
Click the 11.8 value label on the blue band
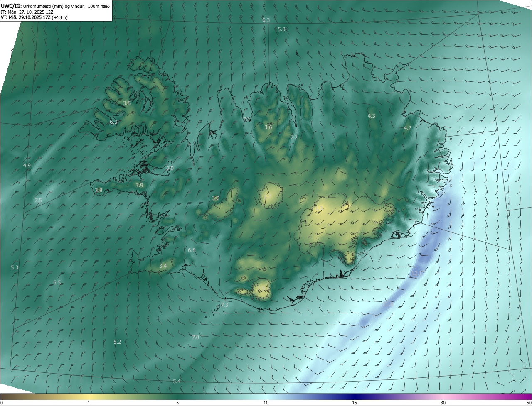[x=388, y=304]
